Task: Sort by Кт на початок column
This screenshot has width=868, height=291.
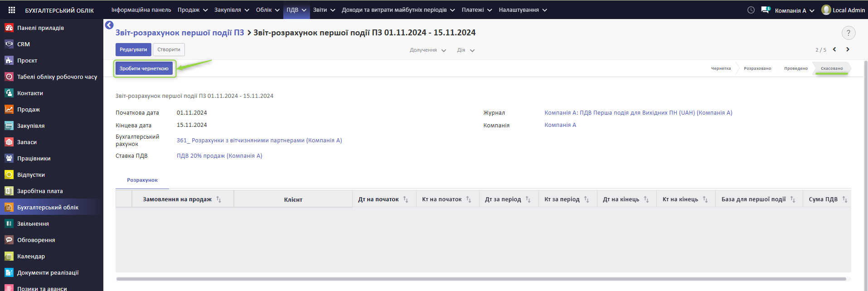Action: [447, 199]
